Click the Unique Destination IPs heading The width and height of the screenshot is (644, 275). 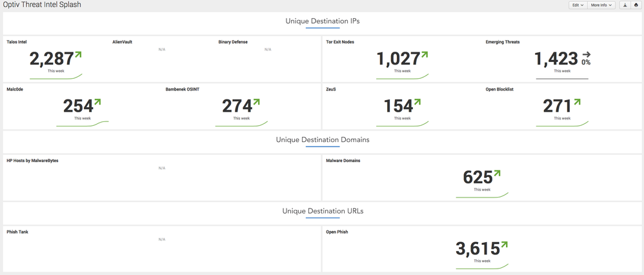[x=323, y=21]
